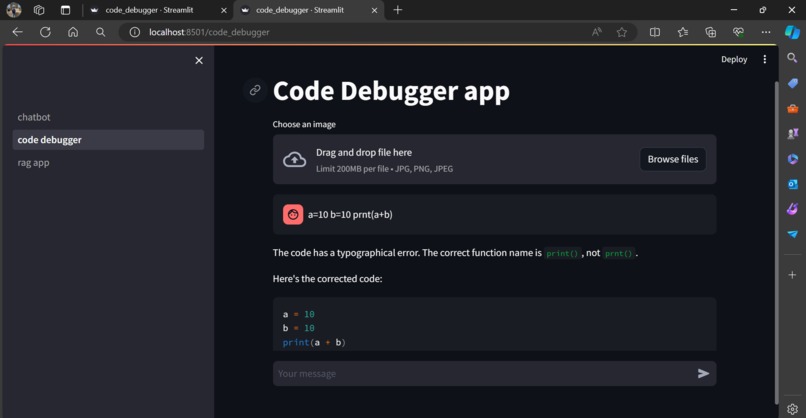Open Edge sidebar settings gear
Screen dimensions: 806x418
(792, 409)
